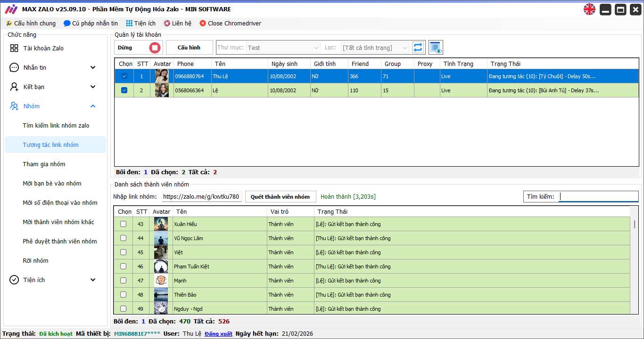644x339 pixels.
Task: Open Cú pháp nhắn tin chat icon
Action: coord(67,23)
